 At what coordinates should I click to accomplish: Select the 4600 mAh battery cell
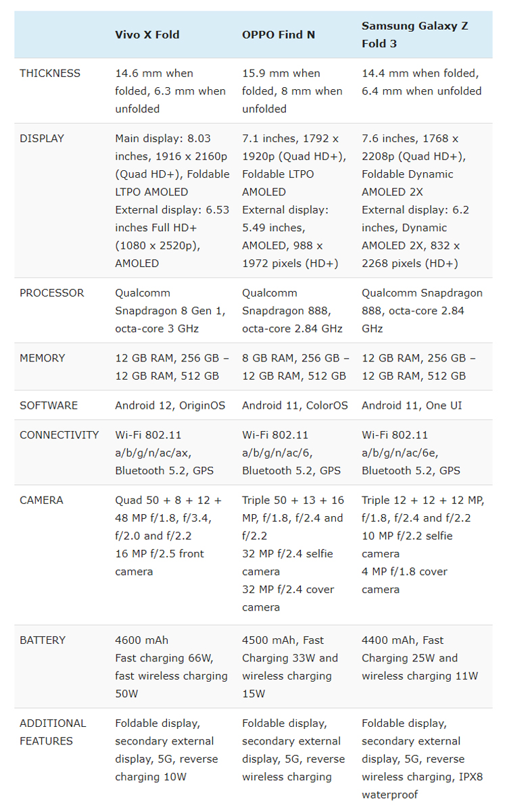pos(172,667)
